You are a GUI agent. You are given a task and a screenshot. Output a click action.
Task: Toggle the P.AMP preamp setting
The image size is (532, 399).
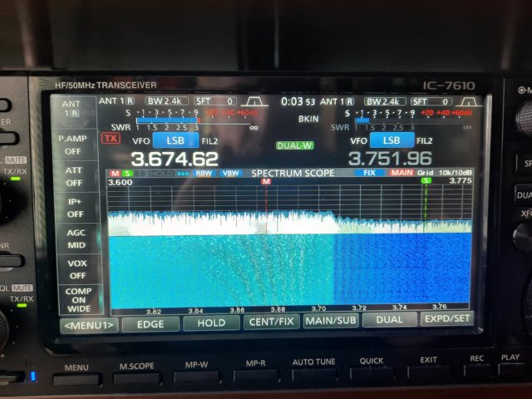[74, 145]
